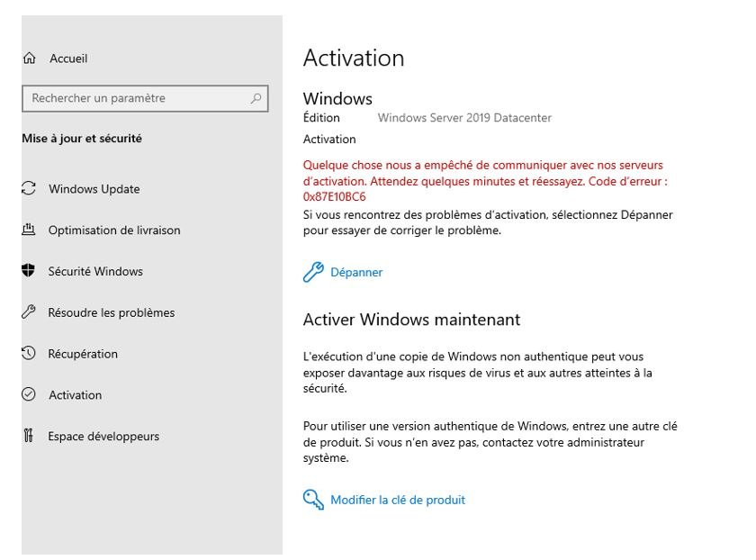
Task: Open the Récupération page
Action: click(x=83, y=354)
